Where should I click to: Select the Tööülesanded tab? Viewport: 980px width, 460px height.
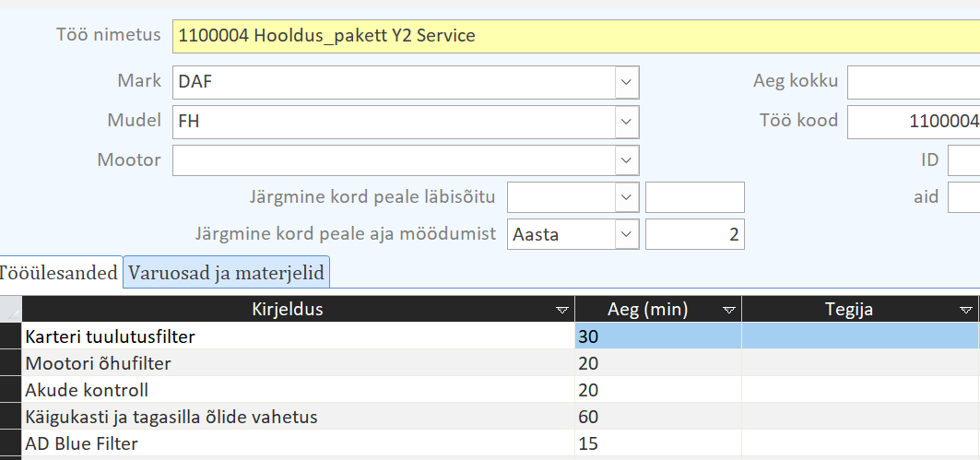click(x=60, y=272)
